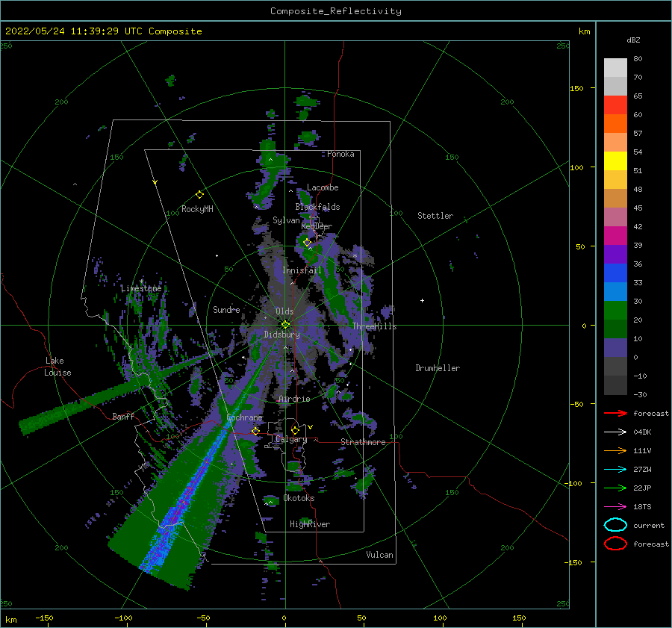The width and height of the screenshot is (672, 628).
Task: Click the Cochrane label
Action: (x=244, y=417)
